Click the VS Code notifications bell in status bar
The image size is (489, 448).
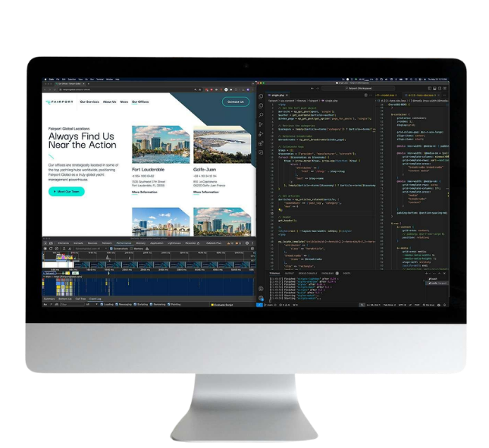(444, 305)
